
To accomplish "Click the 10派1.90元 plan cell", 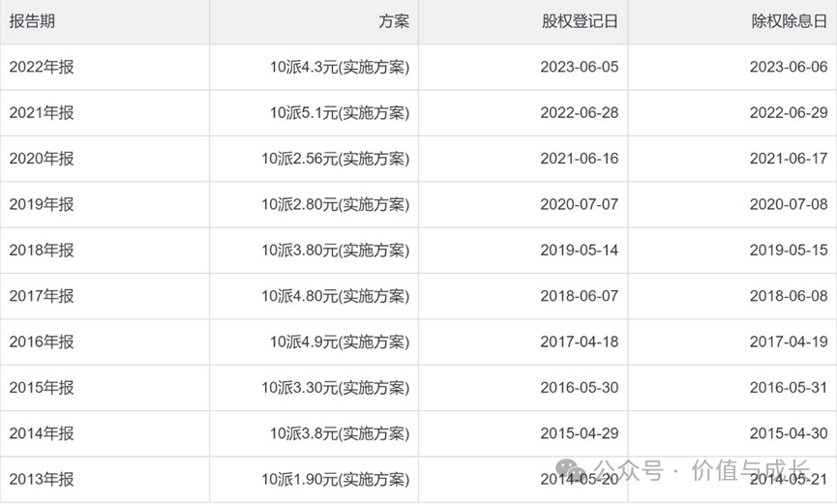I will (x=335, y=480).
